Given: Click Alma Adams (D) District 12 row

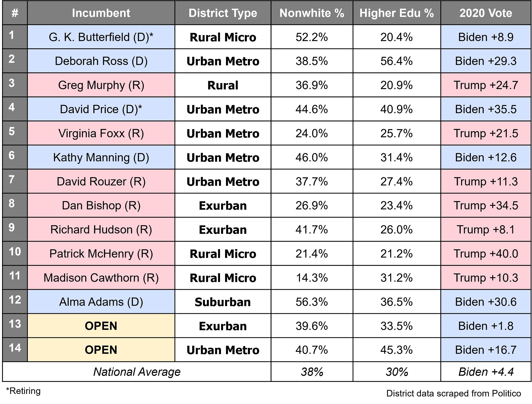Looking at the screenshot, I should click(x=265, y=302).
